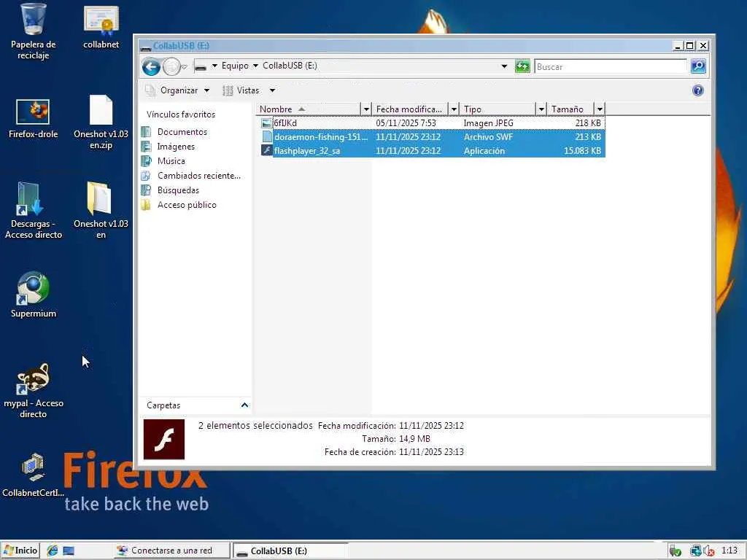747x560 pixels.
Task: Expand the Equipo breadcrumb arrow
Action: [x=255, y=66]
